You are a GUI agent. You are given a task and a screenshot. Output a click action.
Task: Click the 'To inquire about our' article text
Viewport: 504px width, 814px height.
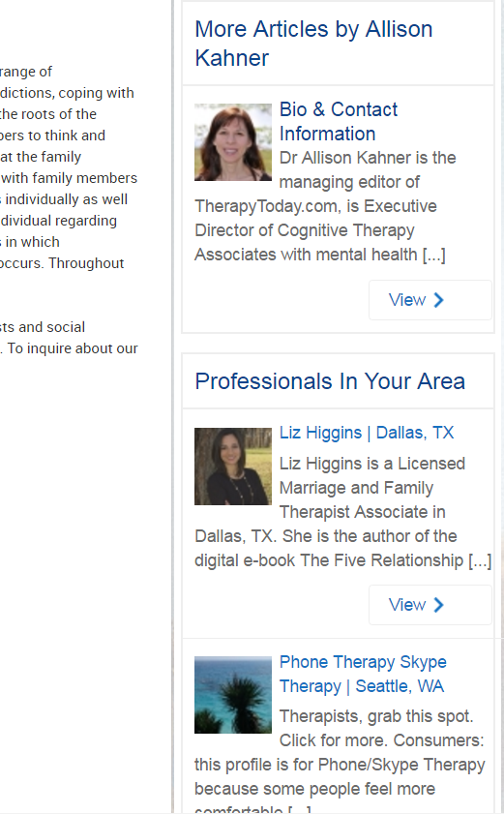point(73,348)
